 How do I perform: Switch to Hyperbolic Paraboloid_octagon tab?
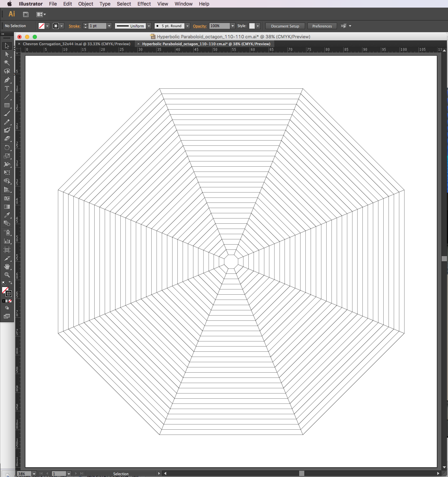206,44
